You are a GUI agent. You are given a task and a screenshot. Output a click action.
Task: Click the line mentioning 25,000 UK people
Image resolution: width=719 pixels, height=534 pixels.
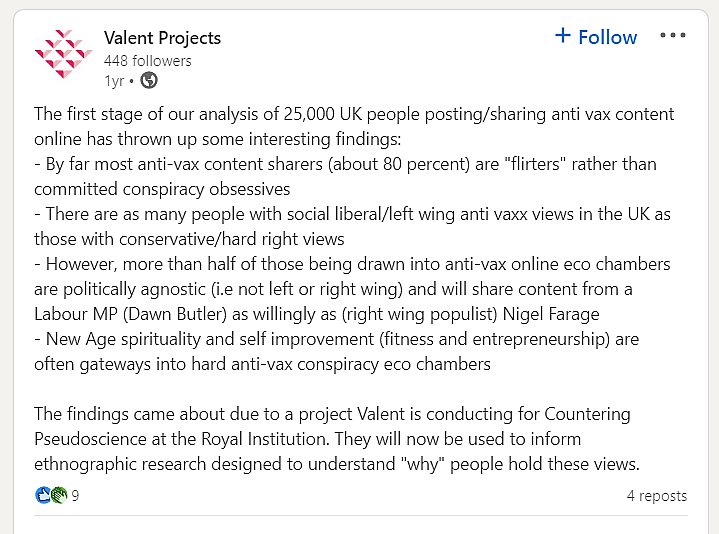pos(354,114)
